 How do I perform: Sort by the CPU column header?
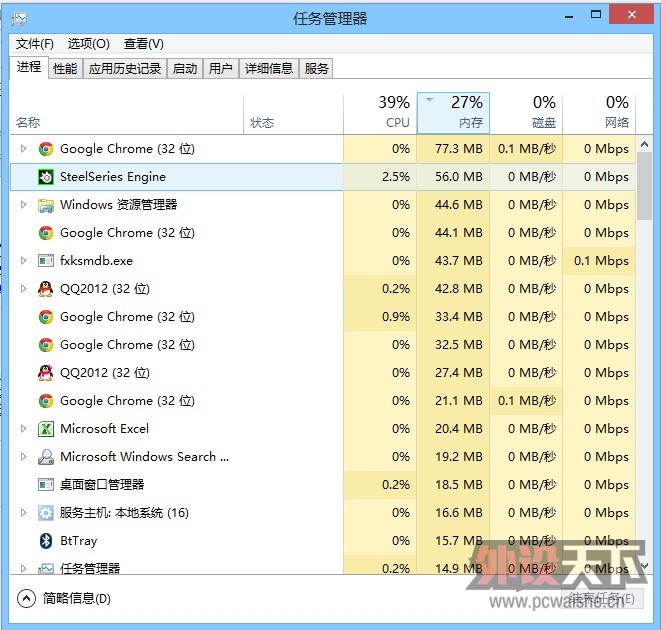pyautogui.click(x=380, y=114)
